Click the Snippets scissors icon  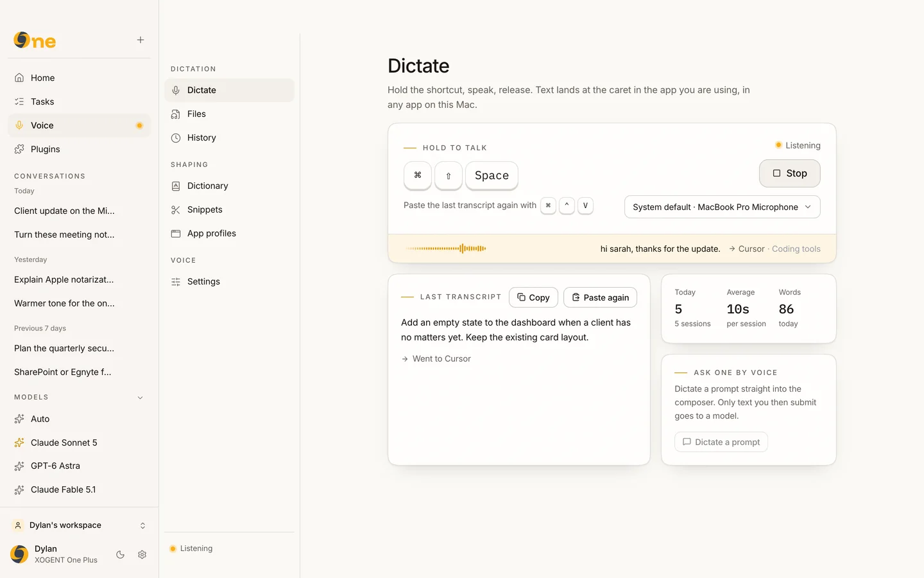tap(176, 210)
